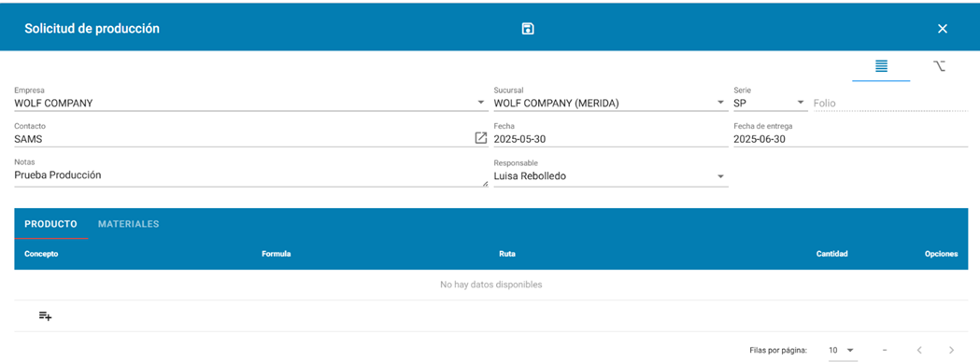The image size is (980, 362).
Task: Add a new row with the list-plus icon
Action: point(45,315)
